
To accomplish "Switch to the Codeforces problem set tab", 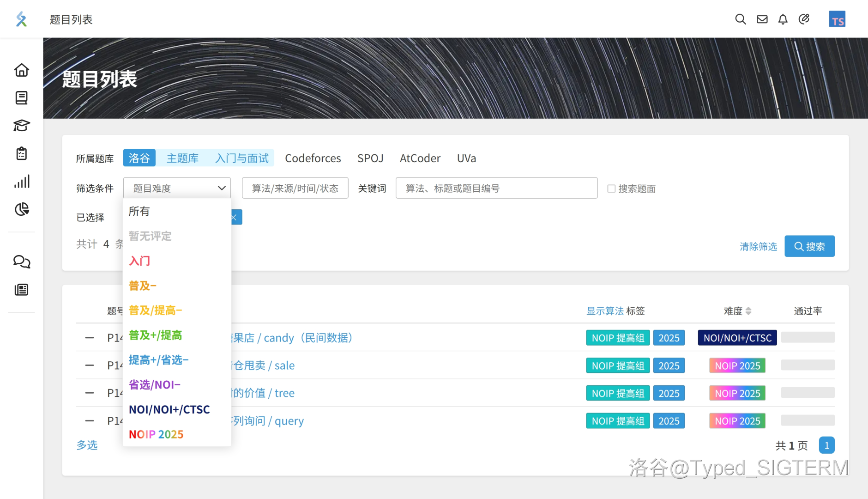I will pos(313,158).
